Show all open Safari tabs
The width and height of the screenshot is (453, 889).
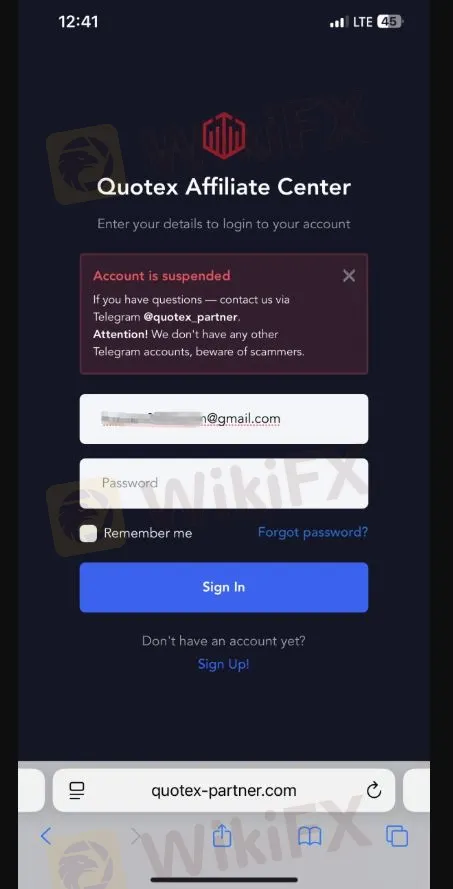click(397, 836)
